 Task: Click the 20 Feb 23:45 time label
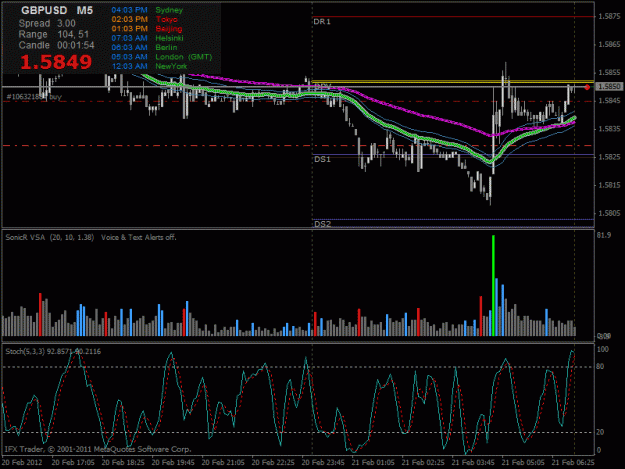point(323,463)
